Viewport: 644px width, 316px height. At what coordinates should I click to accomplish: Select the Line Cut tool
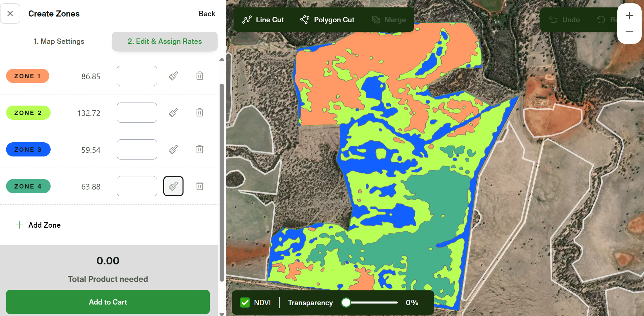point(263,20)
